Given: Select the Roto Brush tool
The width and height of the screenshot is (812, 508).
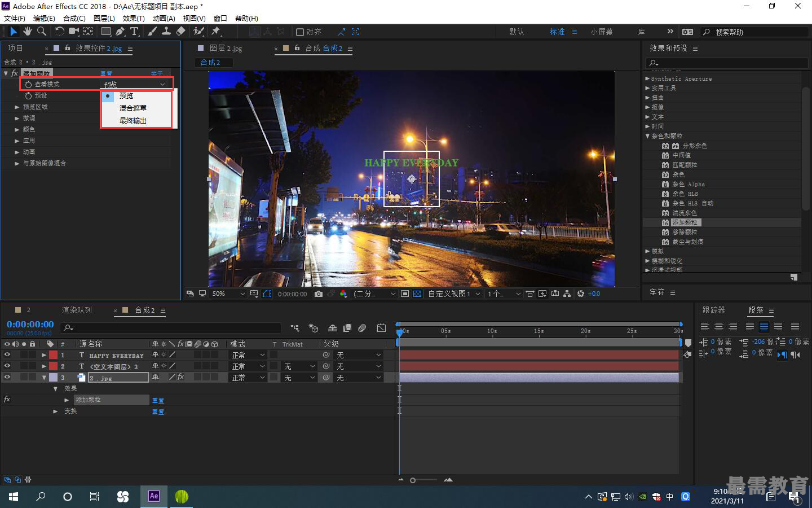Looking at the screenshot, I should coord(198,32).
